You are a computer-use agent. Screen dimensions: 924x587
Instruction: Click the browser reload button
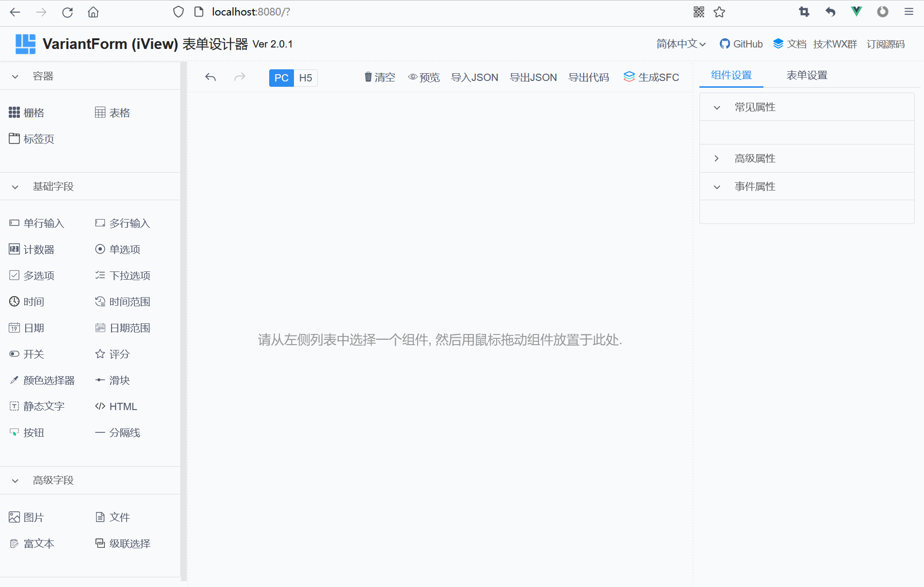67,12
